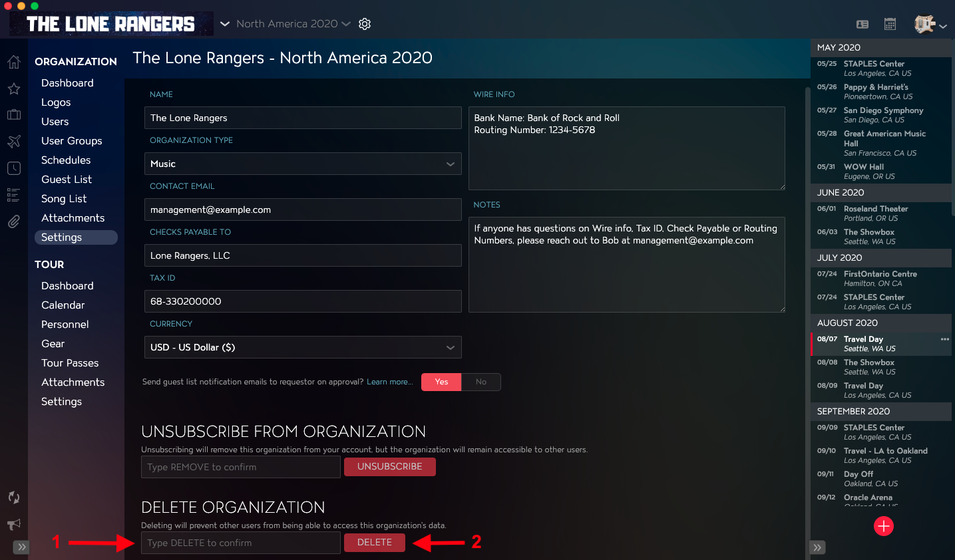Collapse right events panel with double-chevron
Viewport: 955px width, 560px height.
[818, 547]
